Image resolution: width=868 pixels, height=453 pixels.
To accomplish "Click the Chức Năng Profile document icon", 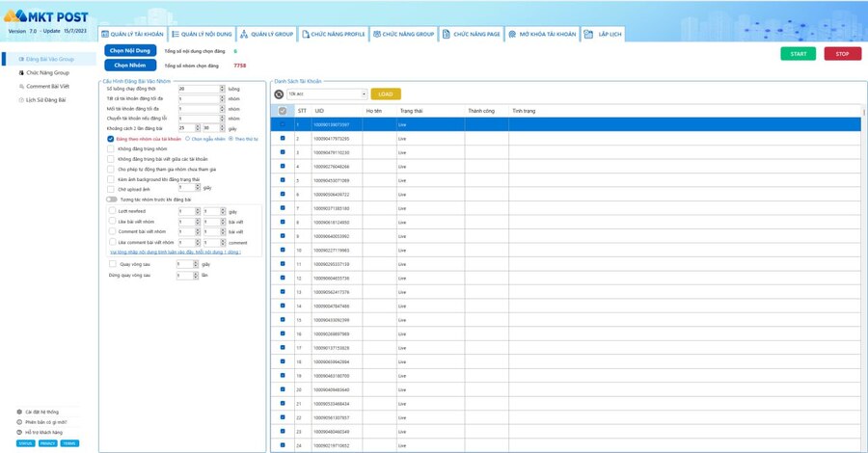I will coord(306,35).
